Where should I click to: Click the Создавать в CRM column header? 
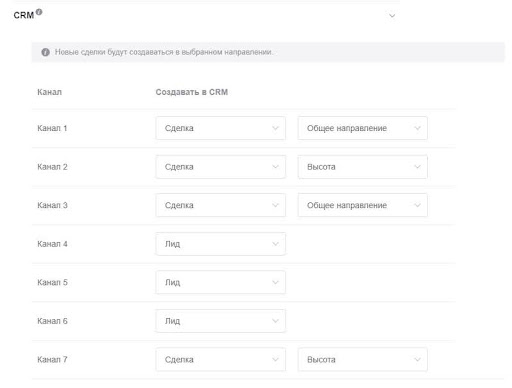[192, 92]
